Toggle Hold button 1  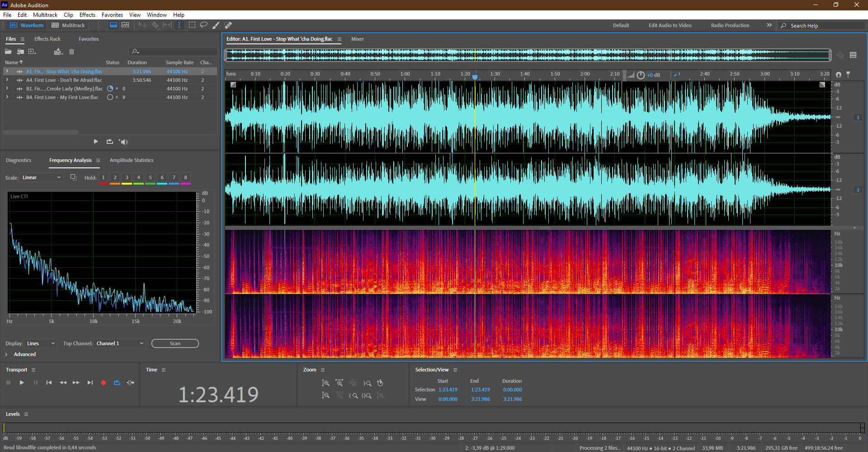(x=103, y=177)
